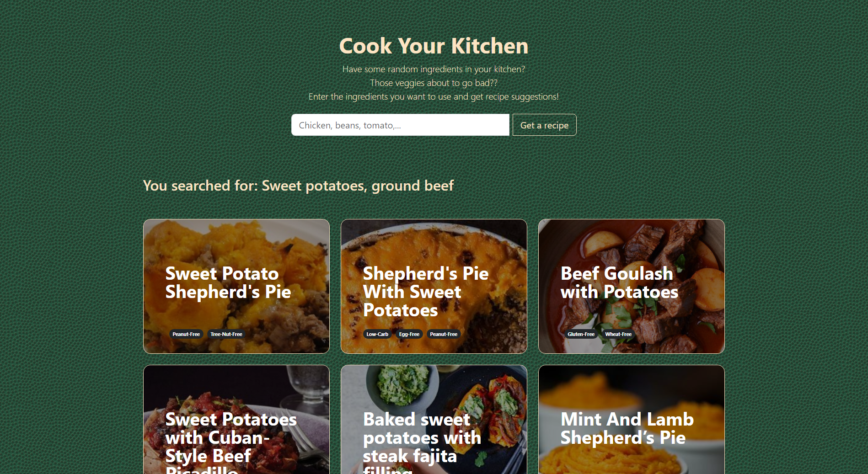Viewport: 868px width, 474px height.
Task: Click the Beef Goulash with Potatoes title
Action: 619,283
